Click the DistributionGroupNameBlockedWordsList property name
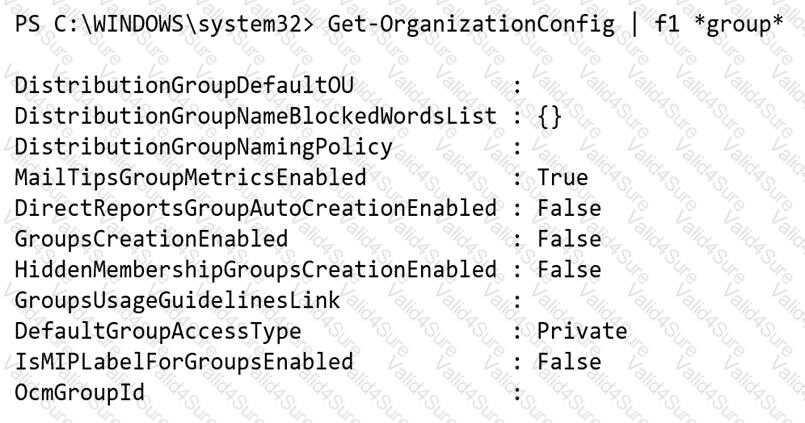805x423 pixels. 255,117
